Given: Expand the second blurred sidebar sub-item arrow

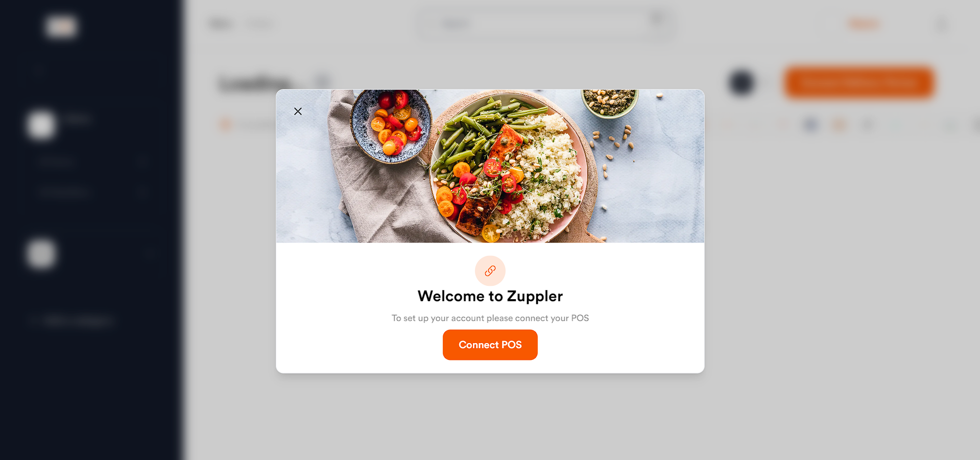Looking at the screenshot, I should (142, 192).
